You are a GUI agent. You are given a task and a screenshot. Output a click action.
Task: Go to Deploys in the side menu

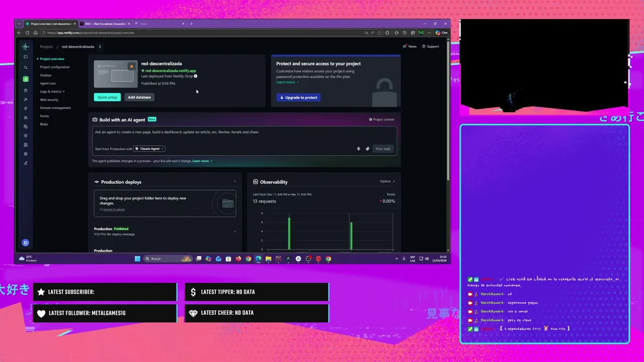click(x=46, y=75)
